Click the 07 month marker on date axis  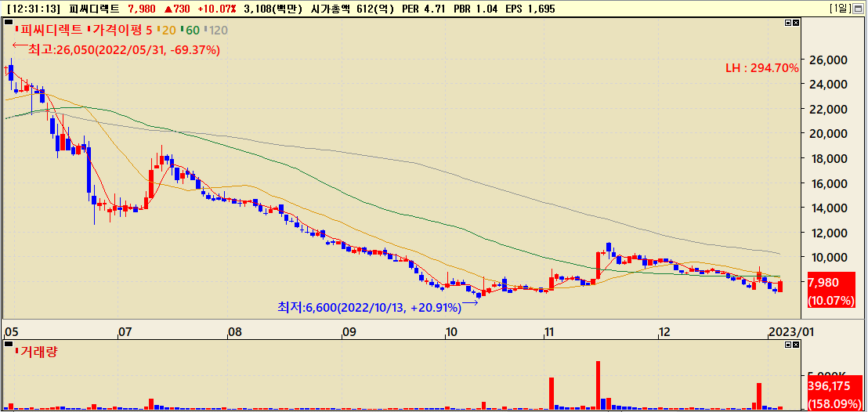point(125,332)
